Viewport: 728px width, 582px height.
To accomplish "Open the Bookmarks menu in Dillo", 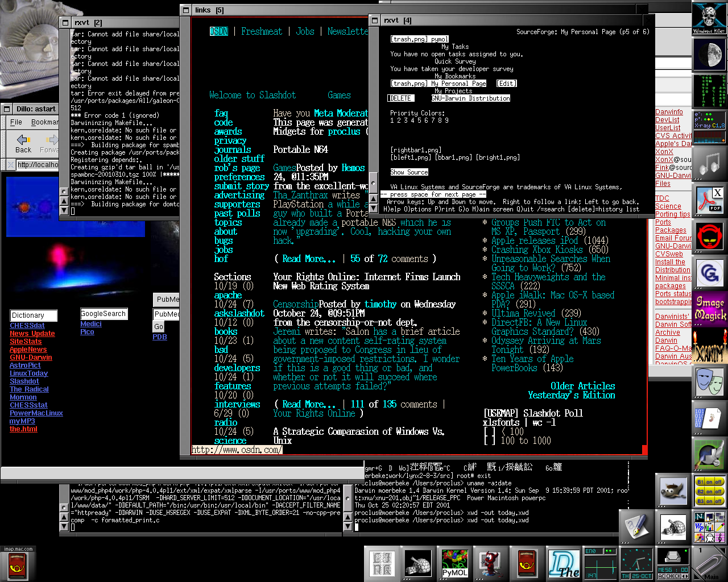I will (44, 122).
